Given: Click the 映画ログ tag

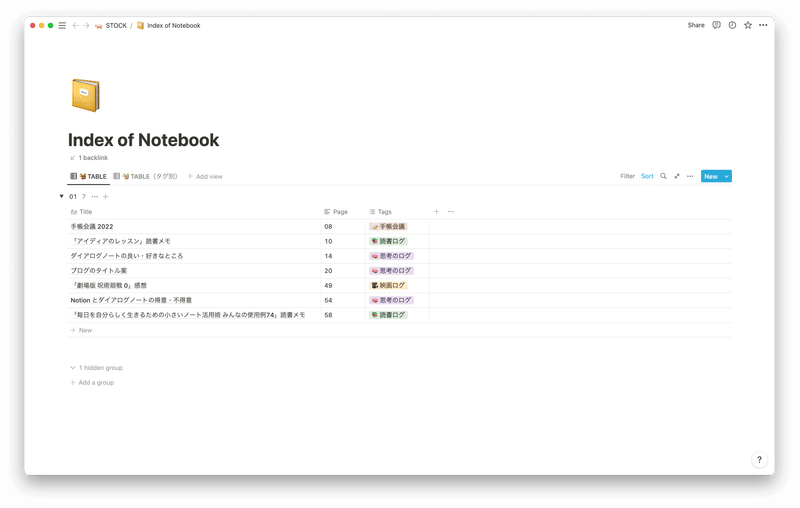Looking at the screenshot, I should [x=388, y=286].
